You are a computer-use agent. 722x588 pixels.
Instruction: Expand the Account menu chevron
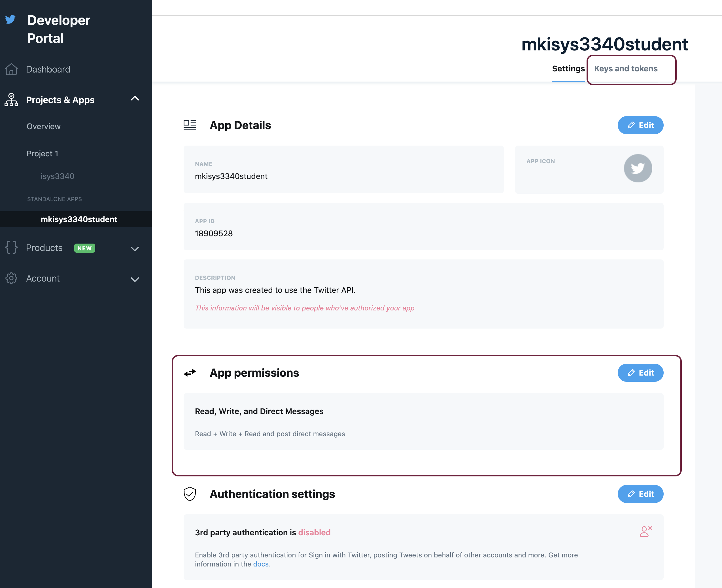135,280
